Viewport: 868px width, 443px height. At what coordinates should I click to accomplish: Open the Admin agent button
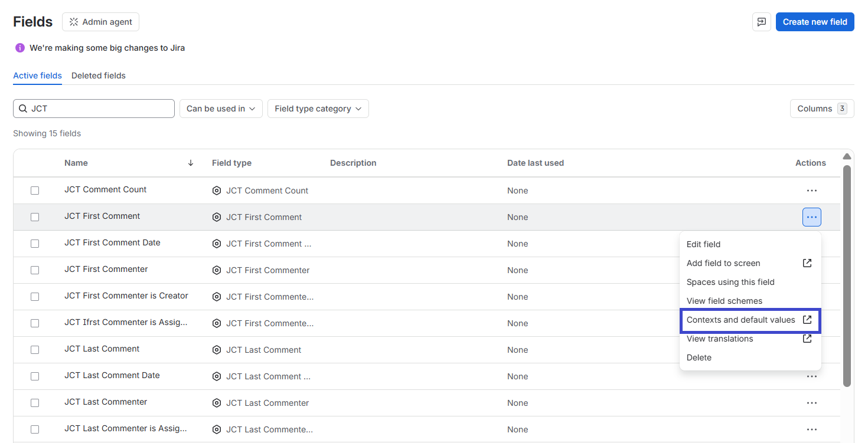(100, 22)
